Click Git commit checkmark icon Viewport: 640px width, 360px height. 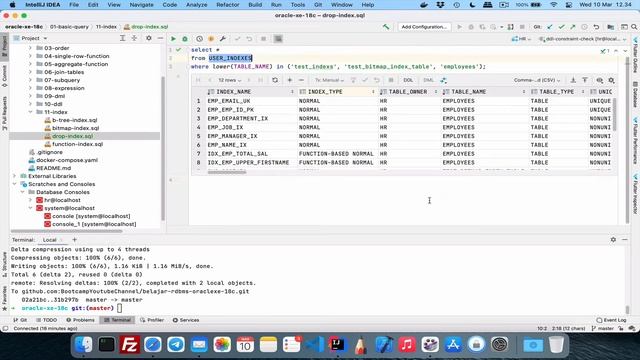[x=561, y=27]
